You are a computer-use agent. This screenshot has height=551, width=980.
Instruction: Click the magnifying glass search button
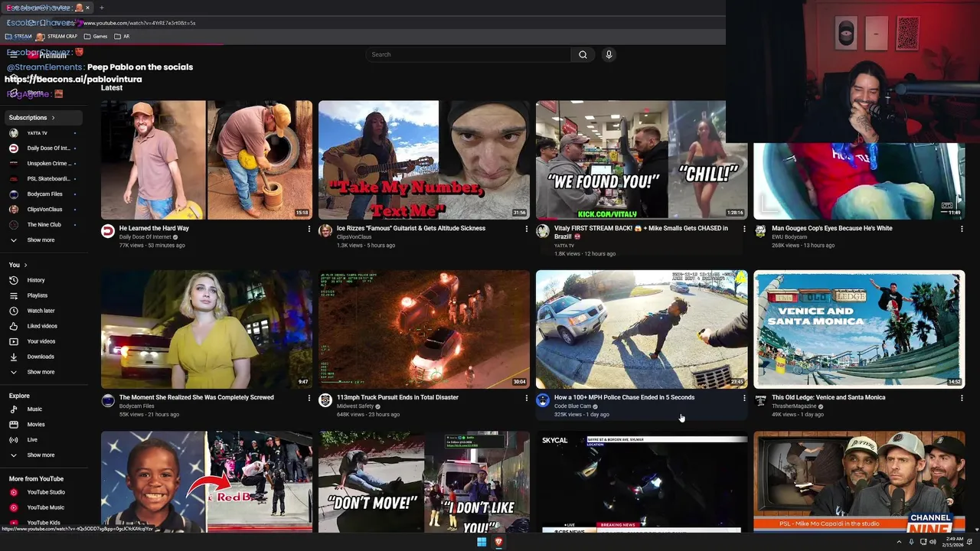pos(583,54)
